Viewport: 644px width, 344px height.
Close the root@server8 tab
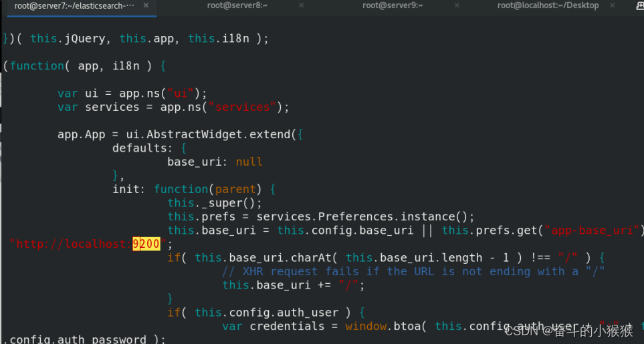click(302, 6)
